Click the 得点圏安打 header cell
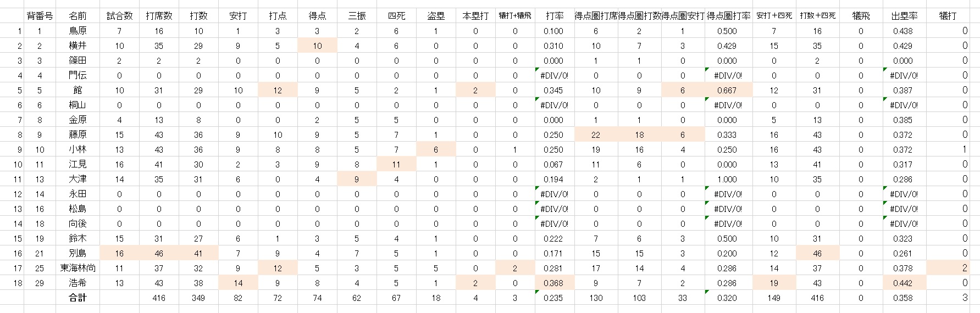 click(x=683, y=16)
